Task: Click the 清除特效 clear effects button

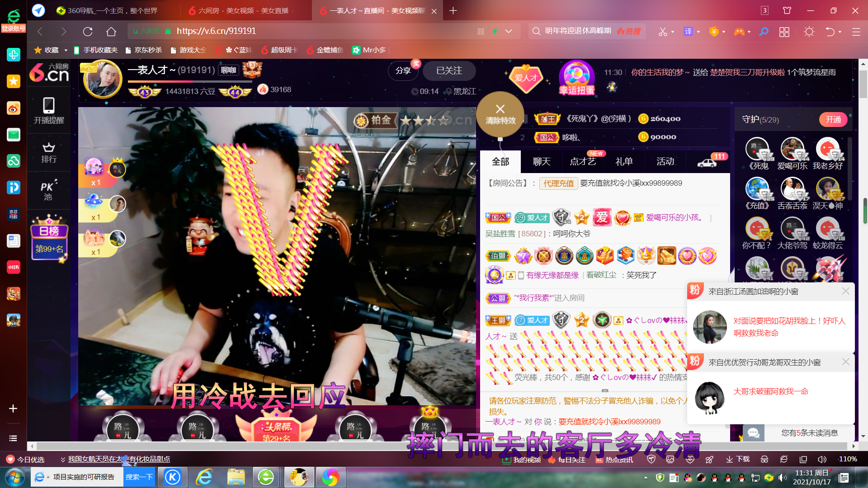Action: [x=500, y=114]
